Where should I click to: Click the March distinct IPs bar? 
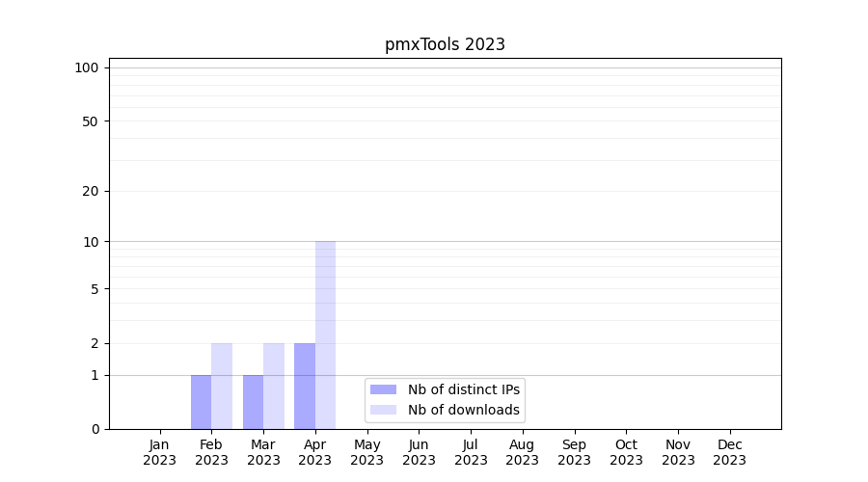click(x=253, y=402)
